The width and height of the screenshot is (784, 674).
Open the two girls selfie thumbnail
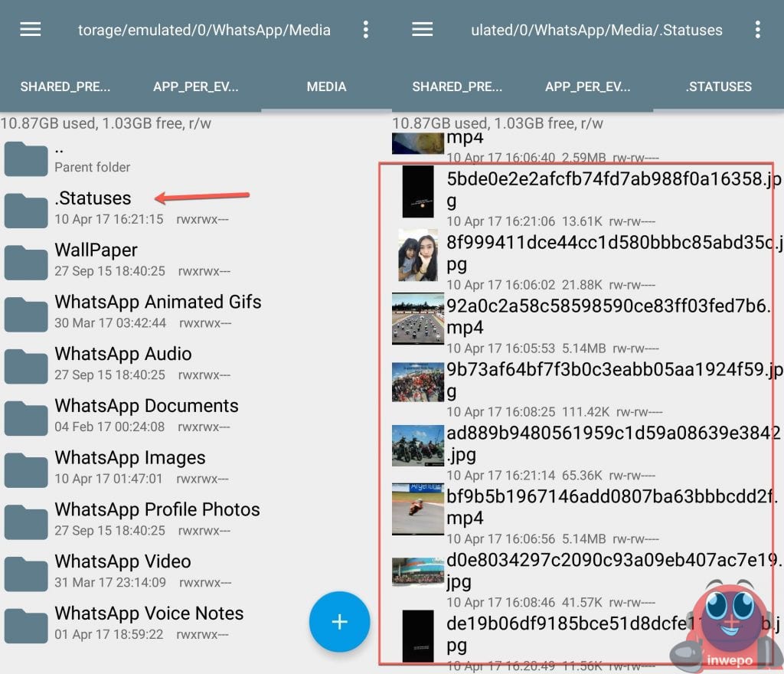tap(418, 255)
